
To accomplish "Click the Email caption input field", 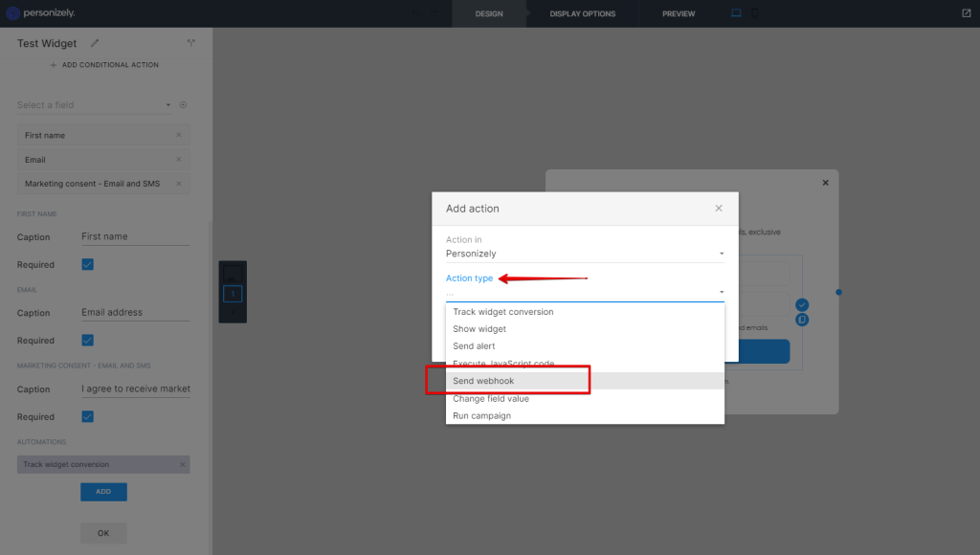I will (135, 313).
